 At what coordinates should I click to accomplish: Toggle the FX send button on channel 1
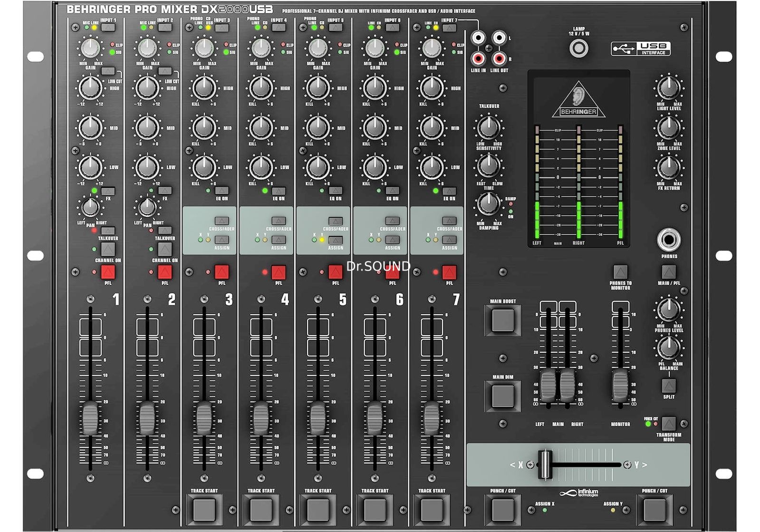(108, 191)
